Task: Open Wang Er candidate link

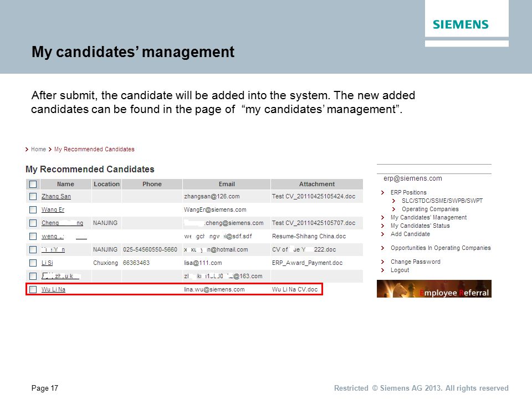Action: tap(53, 209)
